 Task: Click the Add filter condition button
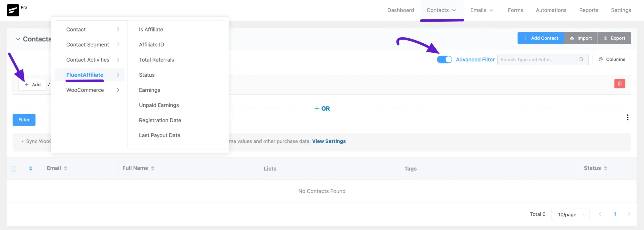pyautogui.click(x=32, y=85)
